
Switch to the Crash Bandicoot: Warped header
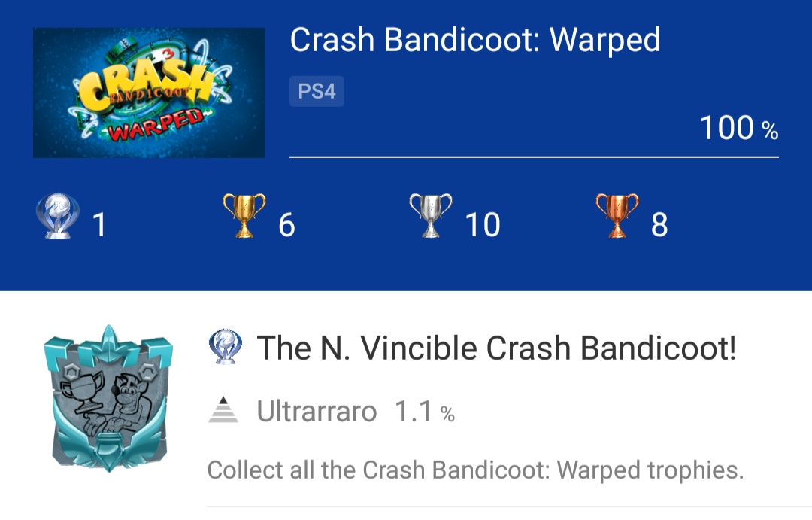coord(476,41)
